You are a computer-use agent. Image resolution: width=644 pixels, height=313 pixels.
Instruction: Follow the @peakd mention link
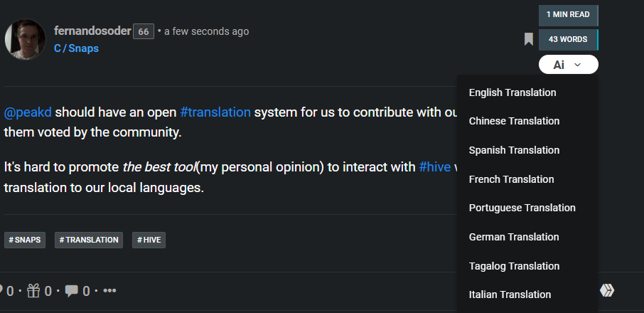coord(28,112)
